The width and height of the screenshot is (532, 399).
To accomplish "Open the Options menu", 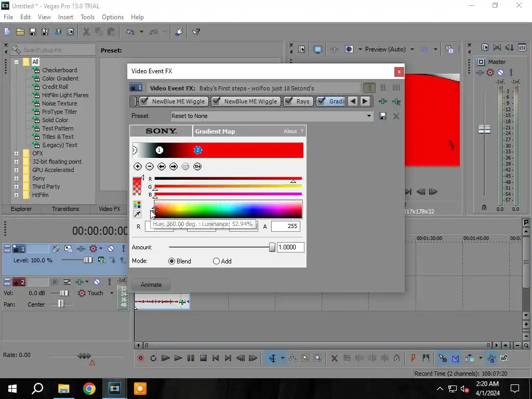I will (113, 17).
